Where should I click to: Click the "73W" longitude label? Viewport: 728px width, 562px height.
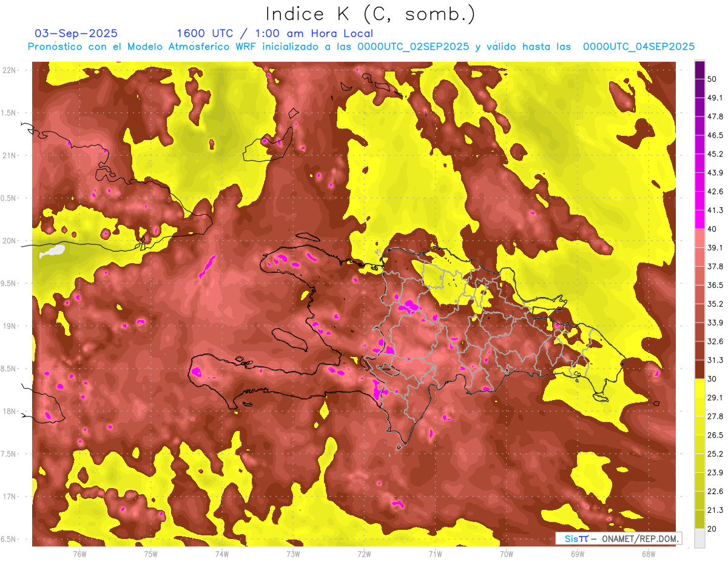tap(293, 553)
